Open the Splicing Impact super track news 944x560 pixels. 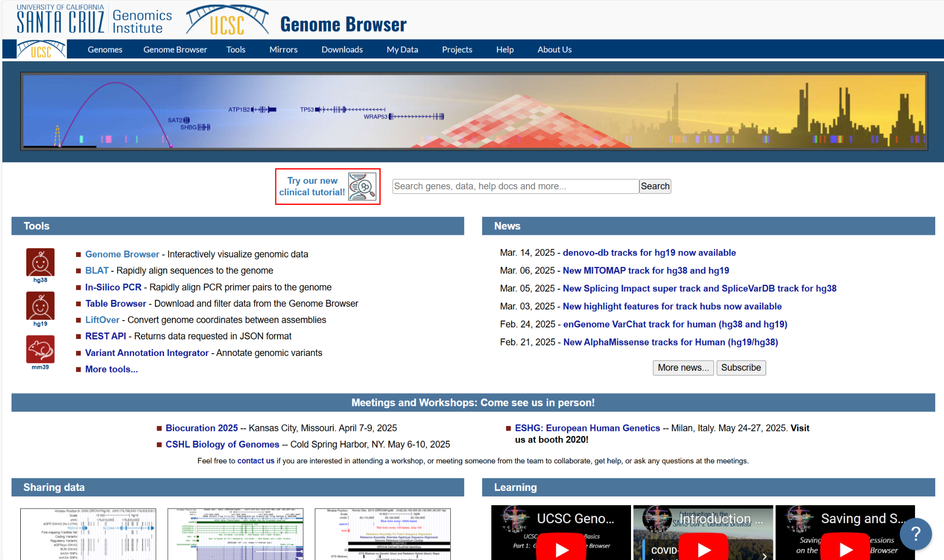[x=700, y=288]
